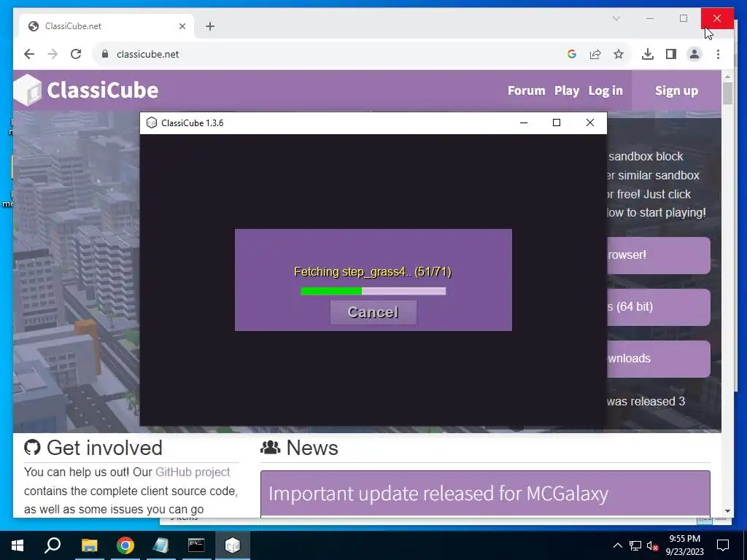The width and height of the screenshot is (747, 560).
Task: Minimize the ClassiCube 1.3.6 window
Action: (x=524, y=122)
